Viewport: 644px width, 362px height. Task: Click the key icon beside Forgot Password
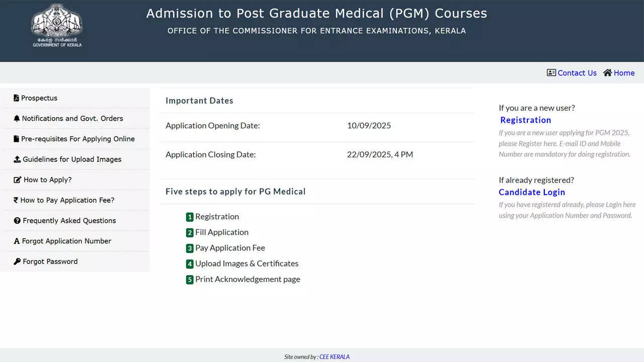17,261
